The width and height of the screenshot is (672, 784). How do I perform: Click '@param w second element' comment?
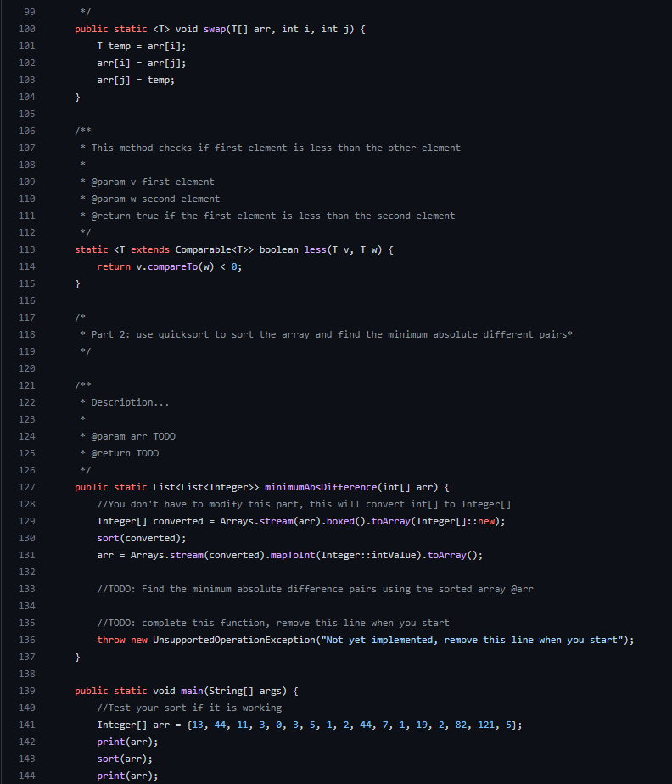click(x=155, y=199)
